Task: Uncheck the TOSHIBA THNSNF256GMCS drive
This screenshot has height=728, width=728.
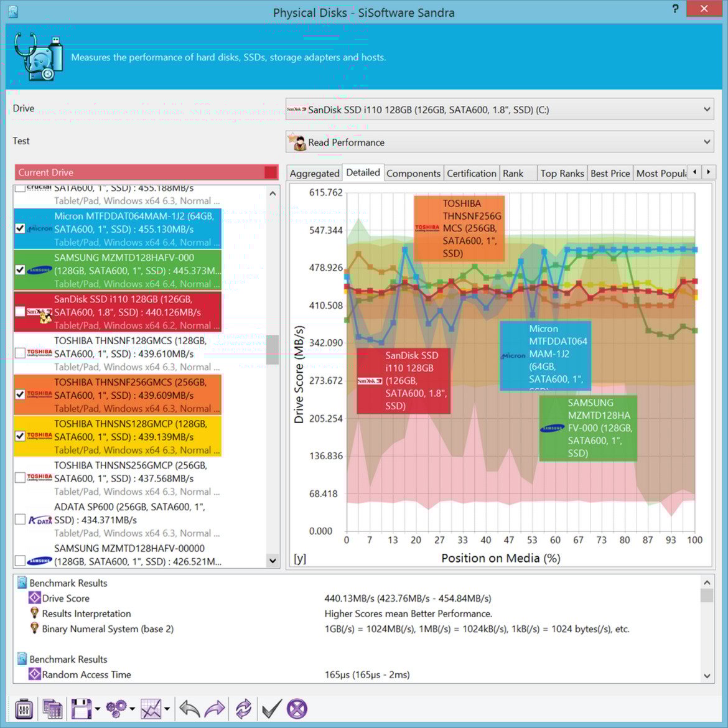Action: click(x=20, y=394)
